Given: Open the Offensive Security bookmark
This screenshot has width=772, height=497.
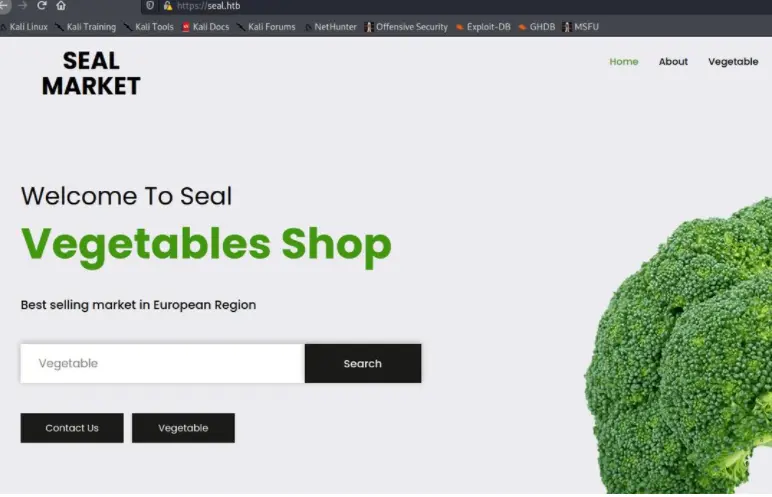Looking at the screenshot, I should [x=406, y=27].
